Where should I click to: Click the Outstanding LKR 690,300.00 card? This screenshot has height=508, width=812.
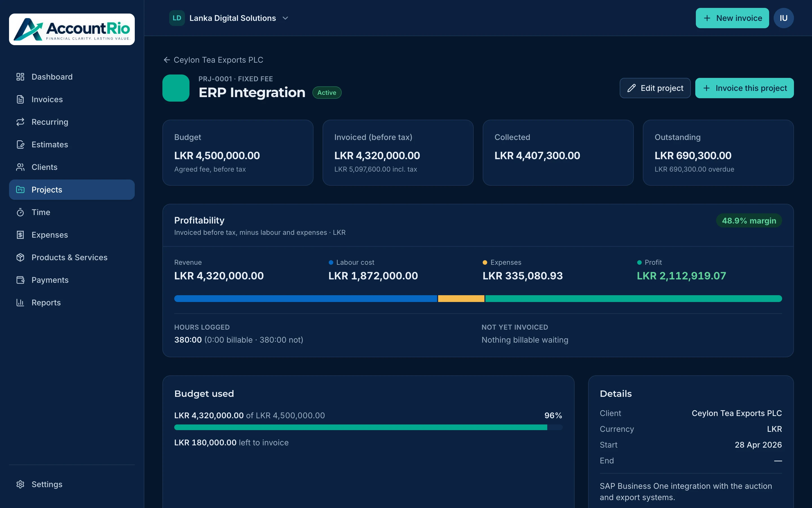pos(718,152)
